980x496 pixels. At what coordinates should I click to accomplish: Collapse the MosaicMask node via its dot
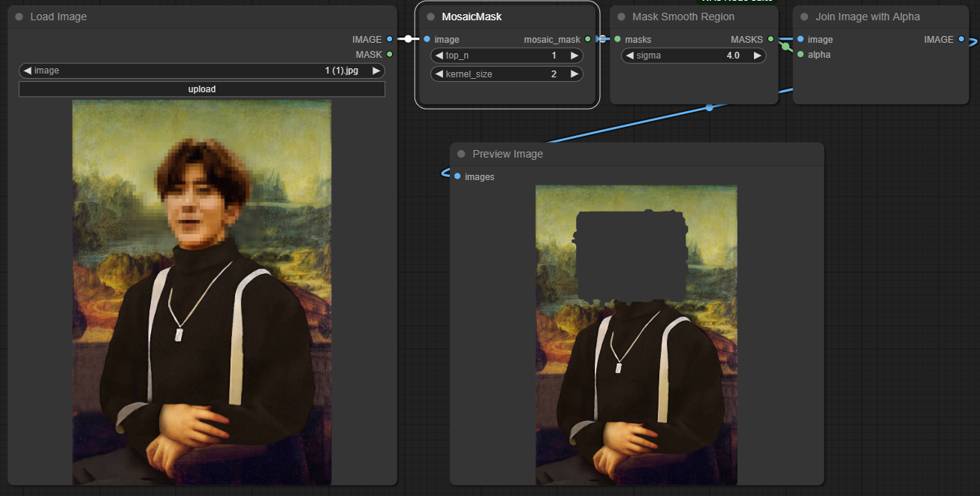(x=430, y=17)
